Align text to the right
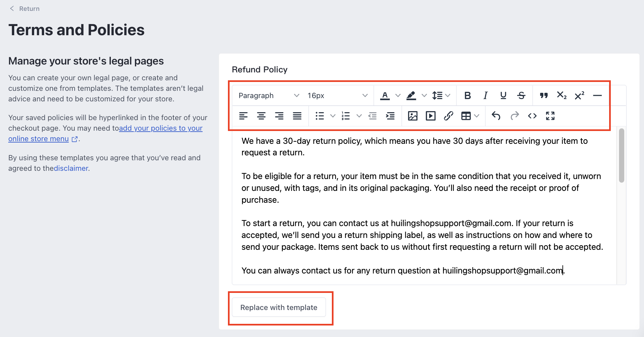The height and width of the screenshot is (337, 644). pos(279,116)
